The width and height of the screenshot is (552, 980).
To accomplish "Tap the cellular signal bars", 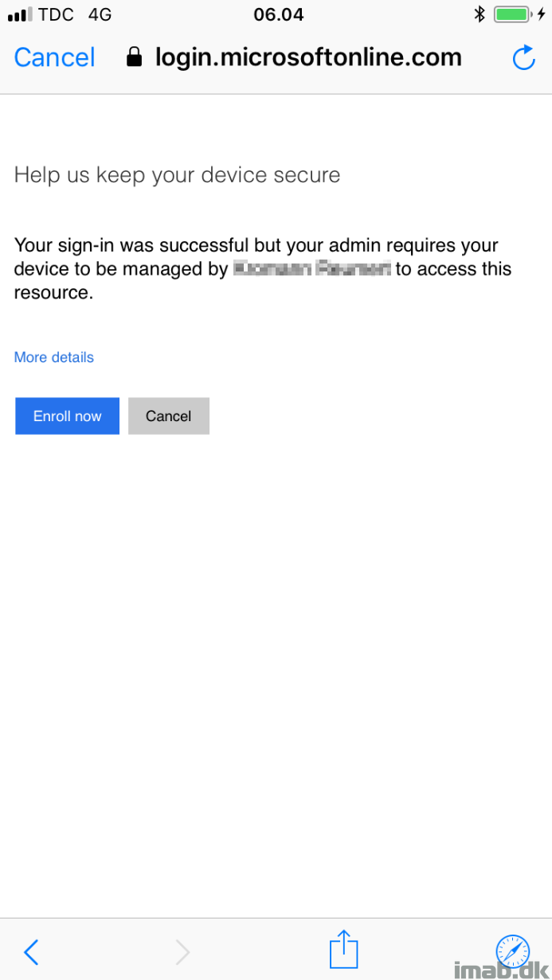I will tap(20, 15).
